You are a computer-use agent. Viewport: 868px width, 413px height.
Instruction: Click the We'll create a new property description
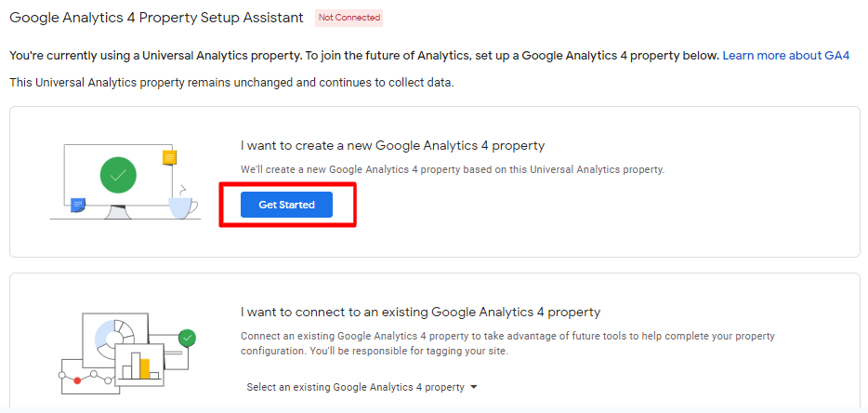click(453, 170)
